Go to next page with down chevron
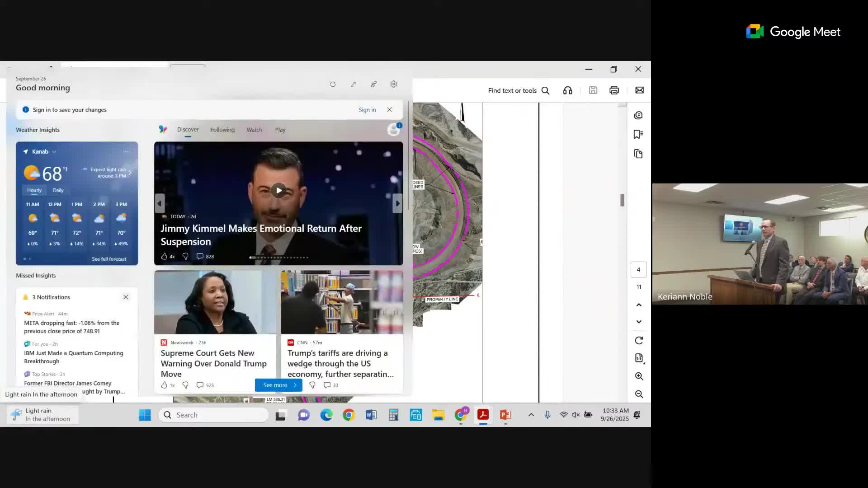Viewport: 868px width, 488px height. point(638,322)
